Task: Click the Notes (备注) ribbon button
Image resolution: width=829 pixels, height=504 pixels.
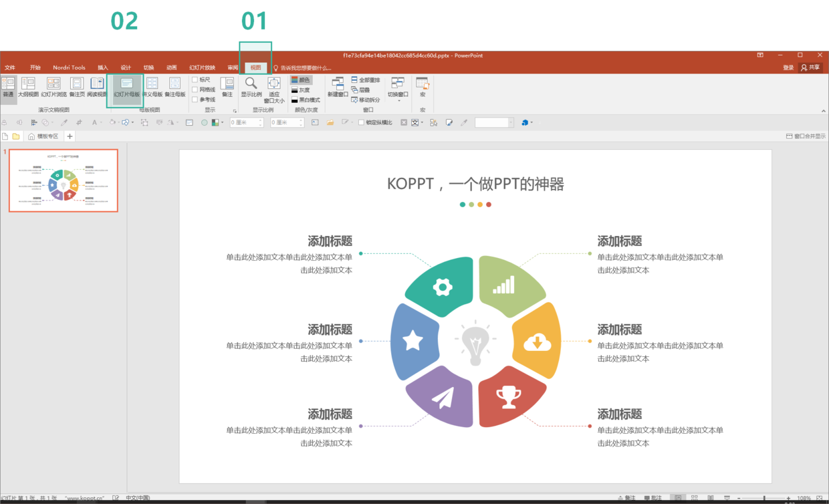Action: pos(227,88)
